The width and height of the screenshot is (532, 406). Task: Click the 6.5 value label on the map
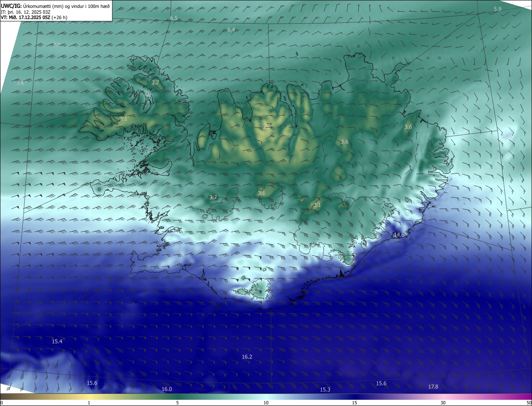174,18
